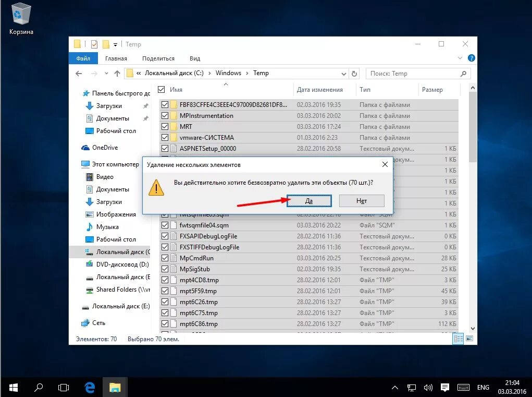
Task: Uncheck the vmware-СИСТЕМА folder checkbox
Action: (x=165, y=138)
